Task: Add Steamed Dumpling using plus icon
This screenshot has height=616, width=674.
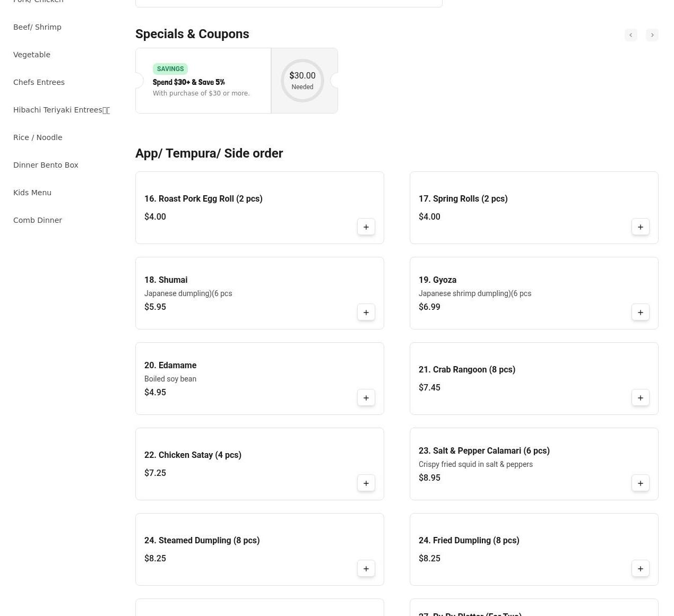Action: (x=366, y=569)
